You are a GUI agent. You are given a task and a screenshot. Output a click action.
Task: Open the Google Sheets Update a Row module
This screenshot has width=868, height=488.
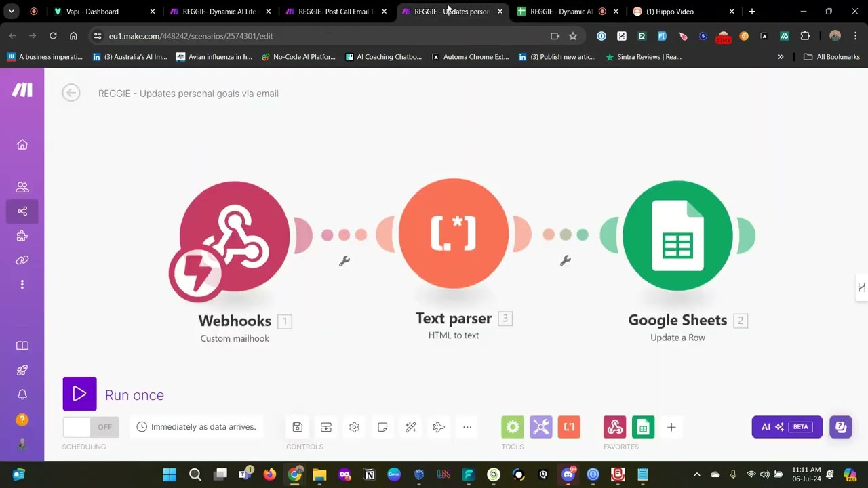pyautogui.click(x=677, y=235)
